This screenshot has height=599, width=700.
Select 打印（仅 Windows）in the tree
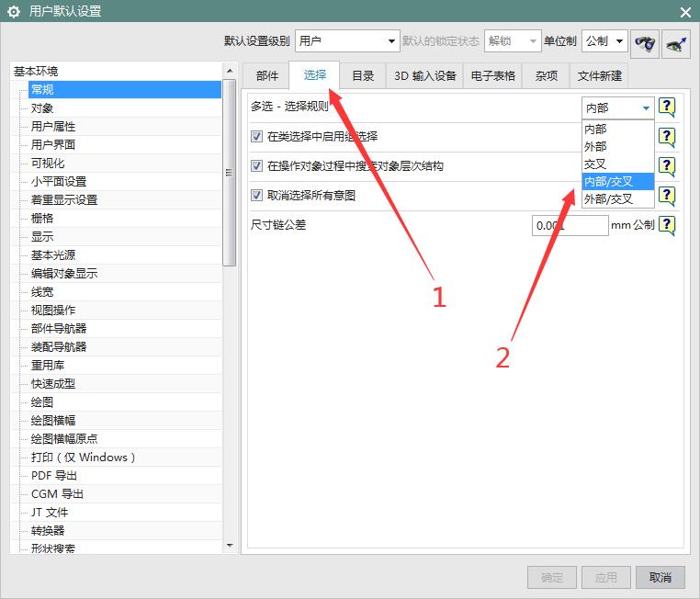tap(83, 458)
